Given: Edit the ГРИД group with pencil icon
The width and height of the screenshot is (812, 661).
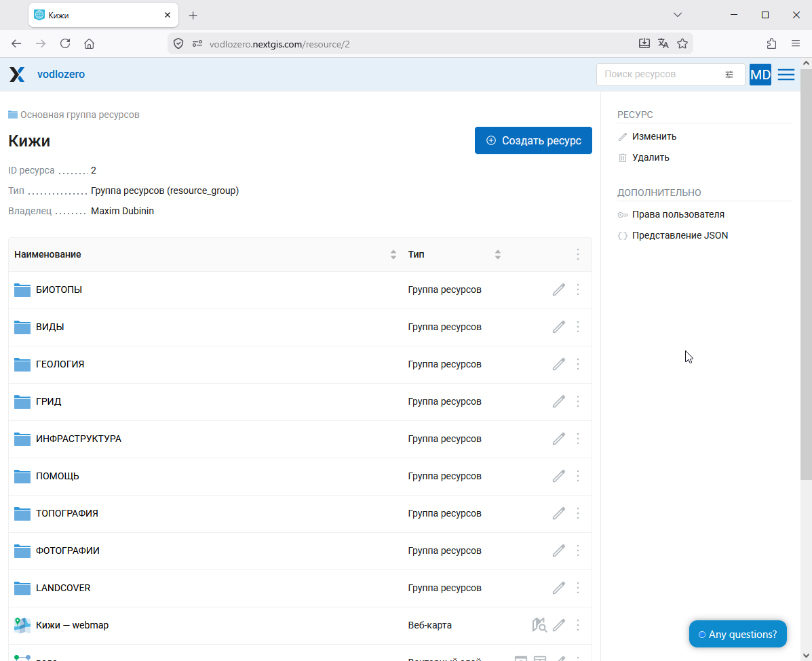Looking at the screenshot, I should 558,401.
